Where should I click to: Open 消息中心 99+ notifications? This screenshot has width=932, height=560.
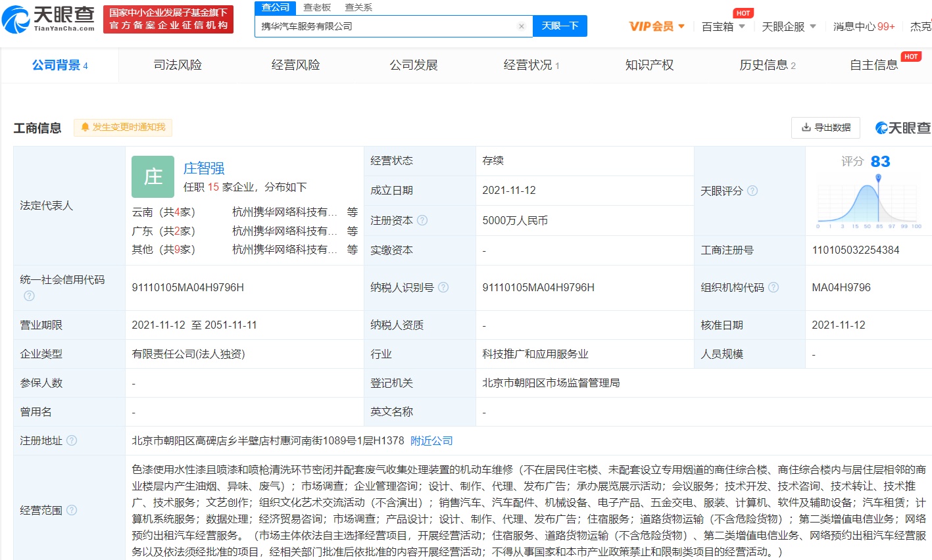[x=864, y=26]
